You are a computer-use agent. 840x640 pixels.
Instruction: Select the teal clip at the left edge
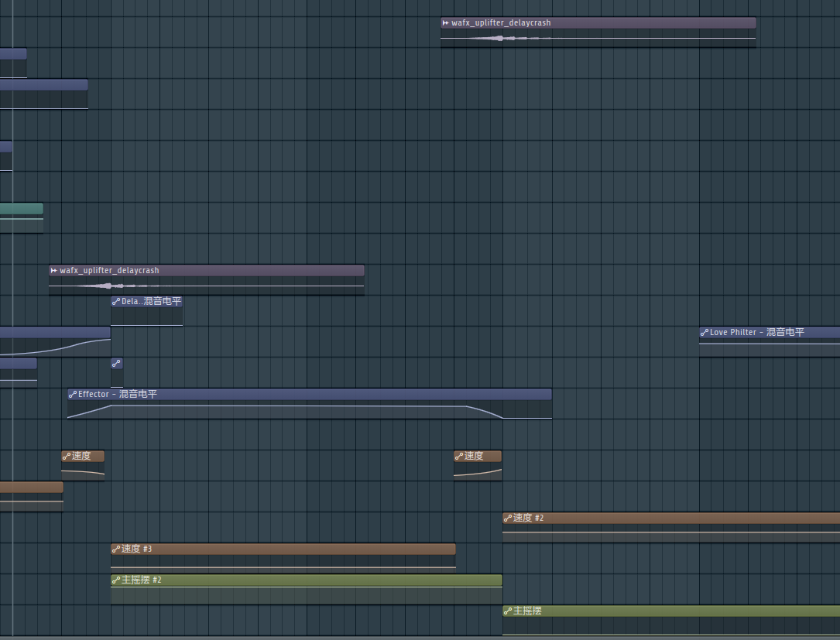coord(22,217)
